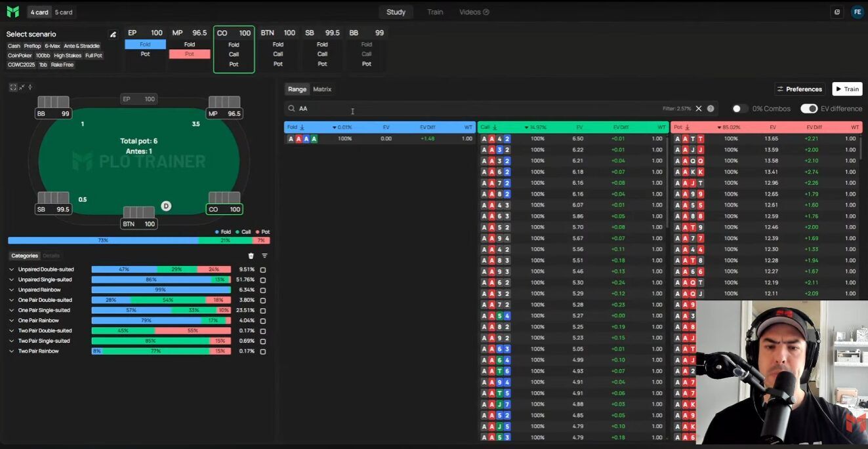Click the PLO Trainer logo icon

pos(12,12)
